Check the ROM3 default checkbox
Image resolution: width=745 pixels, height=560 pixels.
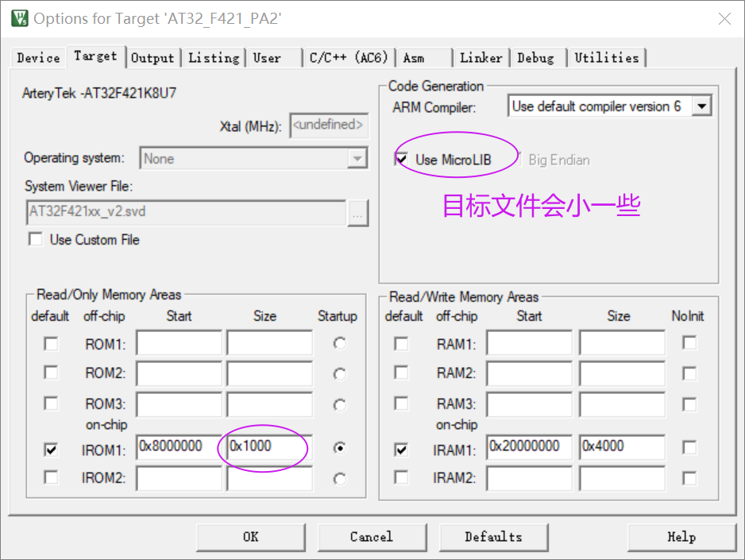[51, 404]
